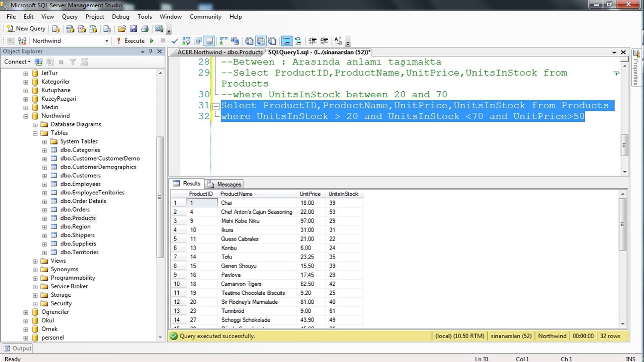This screenshot has width=644, height=362.
Task: Click the Chai product name cell
Action: pyautogui.click(x=257, y=203)
